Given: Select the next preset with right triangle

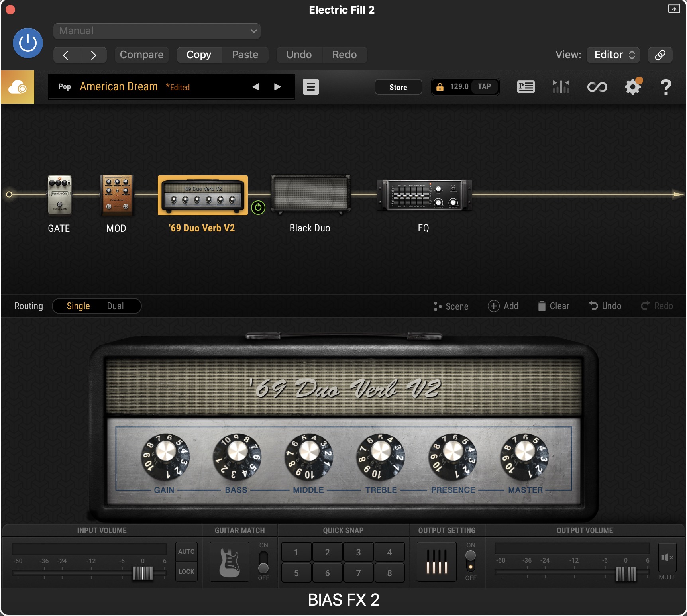Looking at the screenshot, I should click(277, 87).
